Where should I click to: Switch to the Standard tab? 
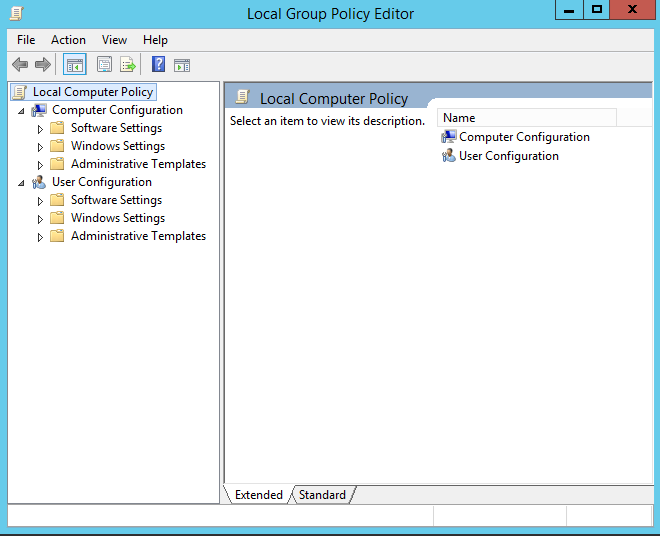[x=322, y=495]
